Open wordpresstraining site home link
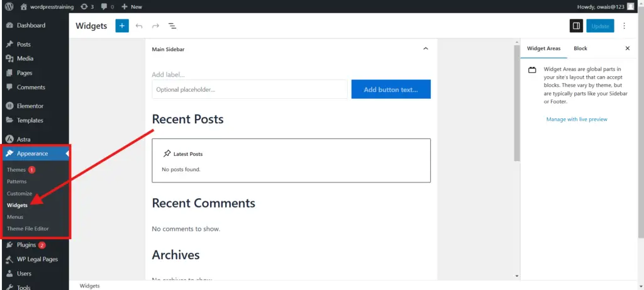The height and width of the screenshot is (290, 644). coord(47,6)
